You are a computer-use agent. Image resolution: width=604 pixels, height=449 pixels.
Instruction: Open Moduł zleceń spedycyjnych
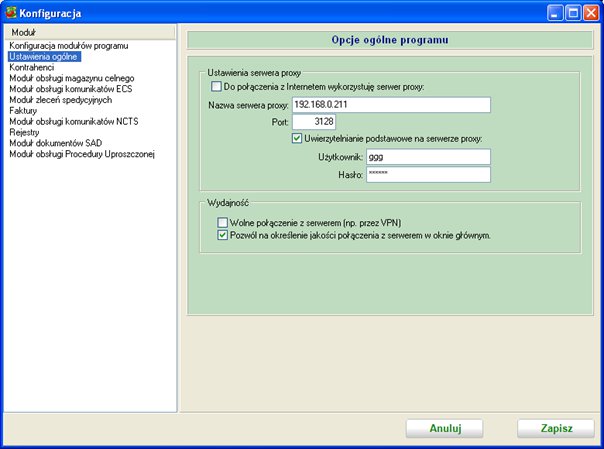click(61, 100)
